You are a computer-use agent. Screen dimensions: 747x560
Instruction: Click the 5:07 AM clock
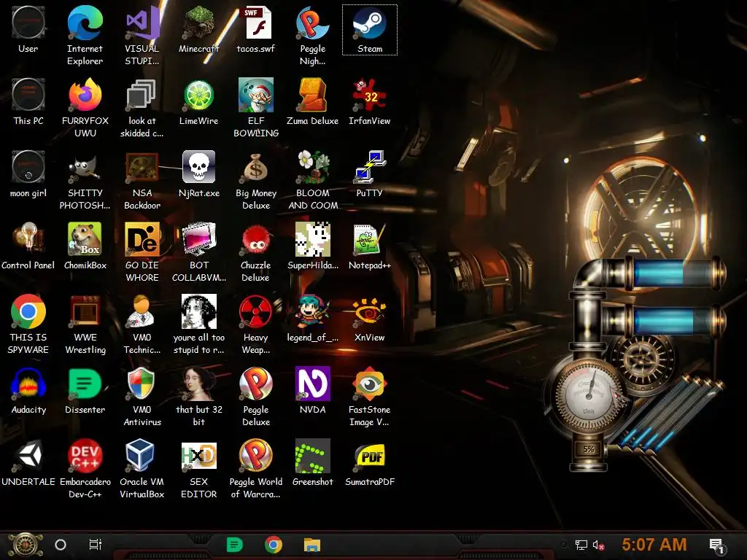[x=654, y=544]
